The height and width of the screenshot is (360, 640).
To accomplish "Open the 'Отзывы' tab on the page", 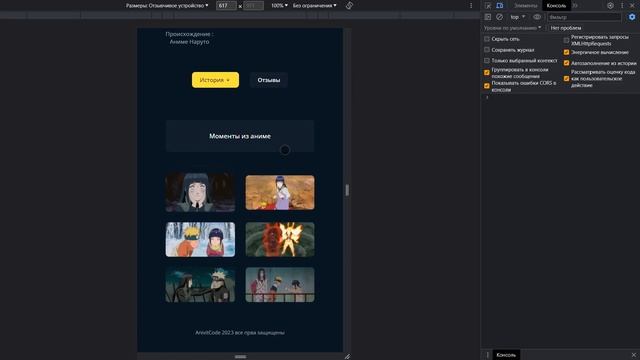I will [x=269, y=80].
